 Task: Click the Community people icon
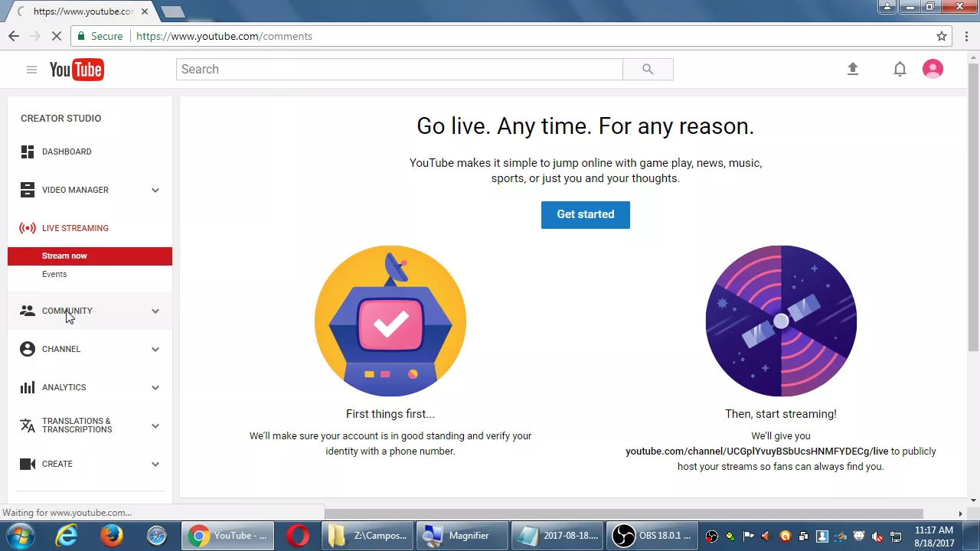(28, 311)
